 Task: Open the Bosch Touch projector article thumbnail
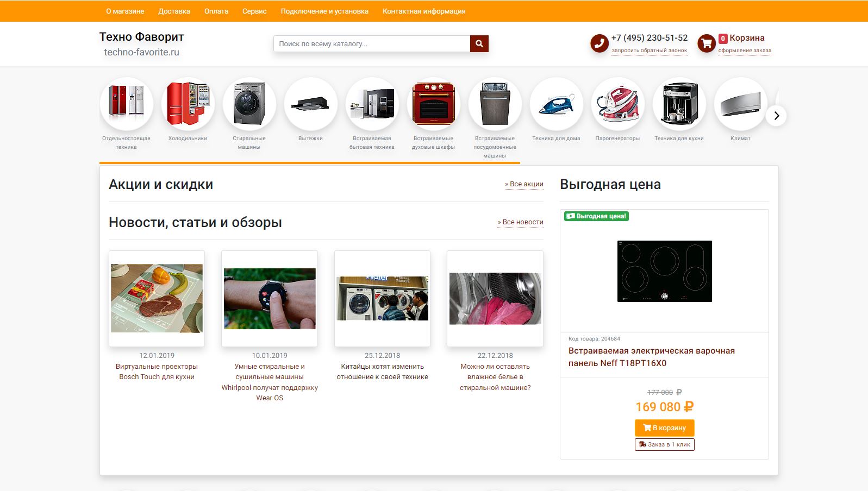coord(157,298)
